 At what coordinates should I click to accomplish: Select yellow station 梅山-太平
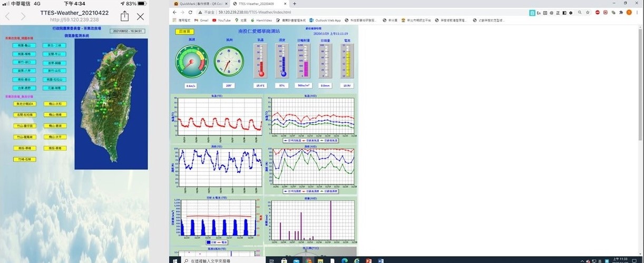tap(54, 137)
